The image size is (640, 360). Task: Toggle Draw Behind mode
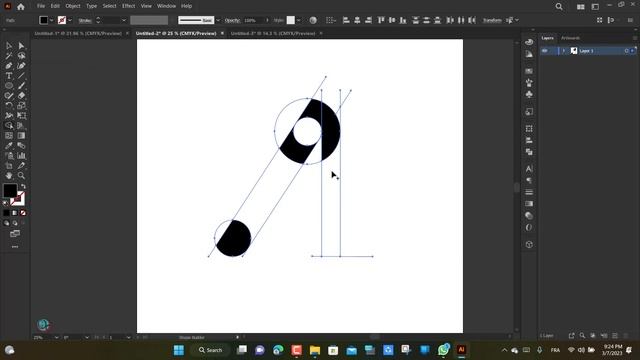[x=15, y=223]
